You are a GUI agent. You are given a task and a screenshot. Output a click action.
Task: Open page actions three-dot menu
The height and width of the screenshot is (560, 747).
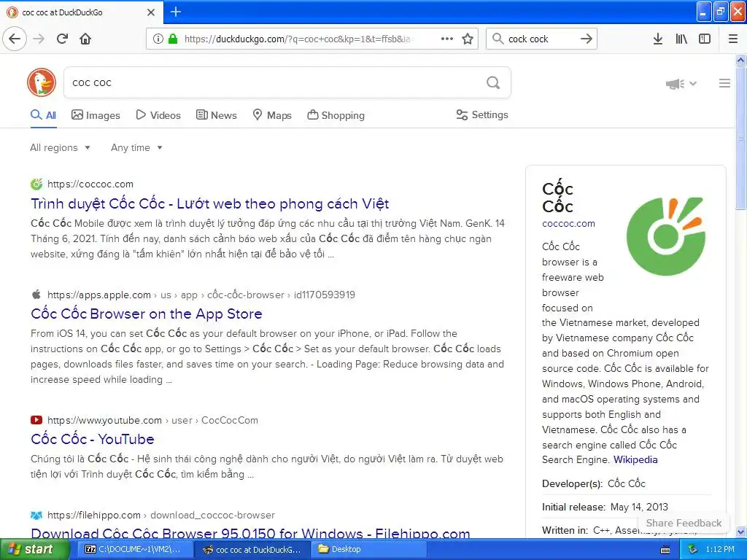click(447, 39)
